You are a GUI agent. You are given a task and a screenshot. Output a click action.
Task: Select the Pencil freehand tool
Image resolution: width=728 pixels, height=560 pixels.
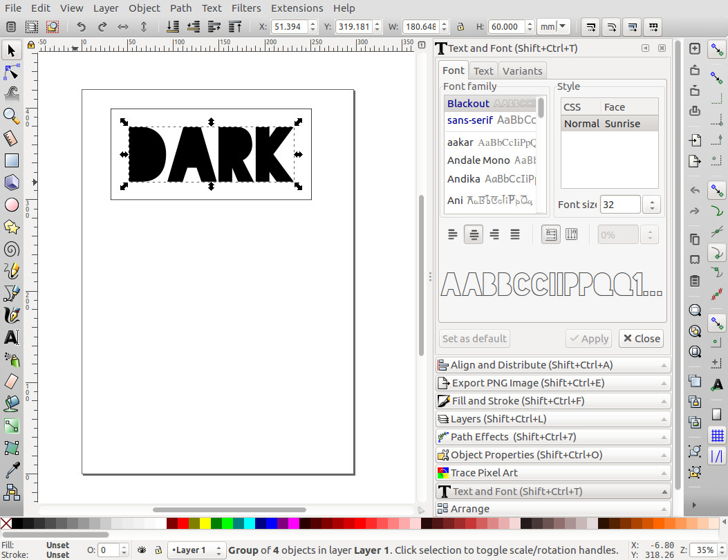click(12, 271)
